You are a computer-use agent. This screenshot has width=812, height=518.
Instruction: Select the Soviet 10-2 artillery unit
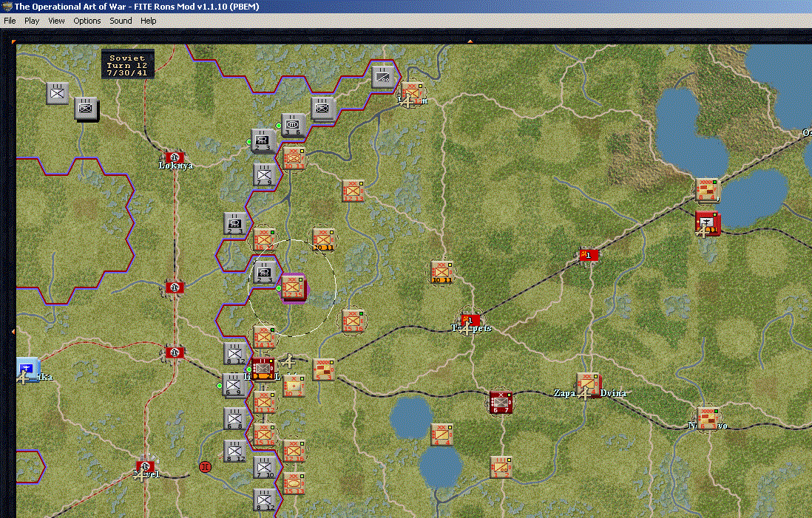tap(294, 386)
